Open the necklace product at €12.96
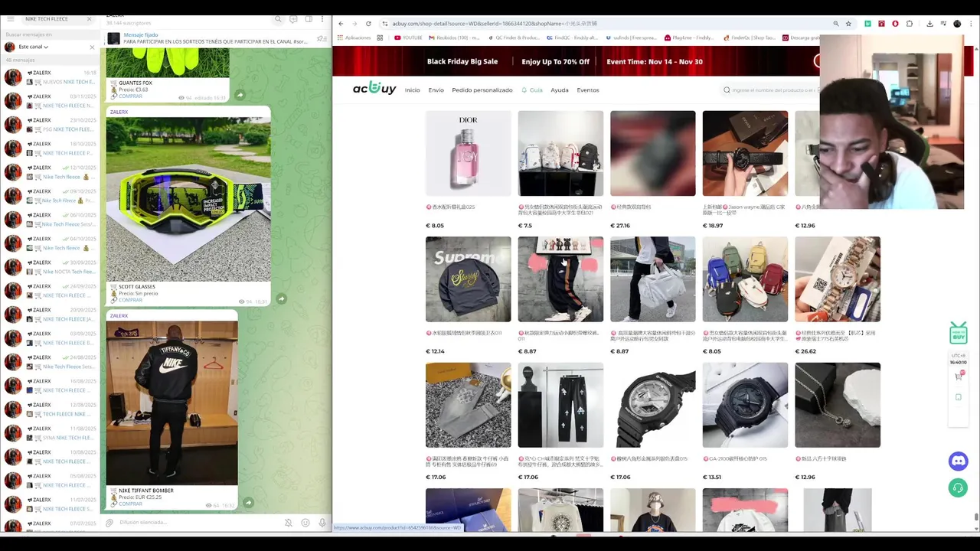 tap(838, 405)
